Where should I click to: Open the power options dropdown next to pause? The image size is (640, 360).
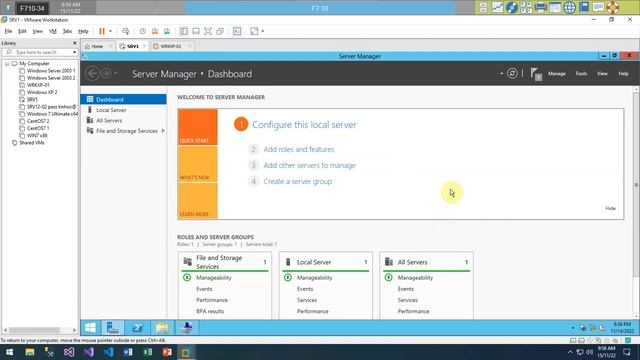click(110, 31)
